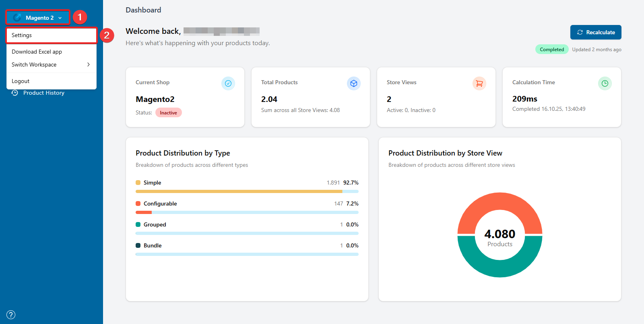Click the Configurable type progress bar
644x324 pixels.
[x=247, y=212]
